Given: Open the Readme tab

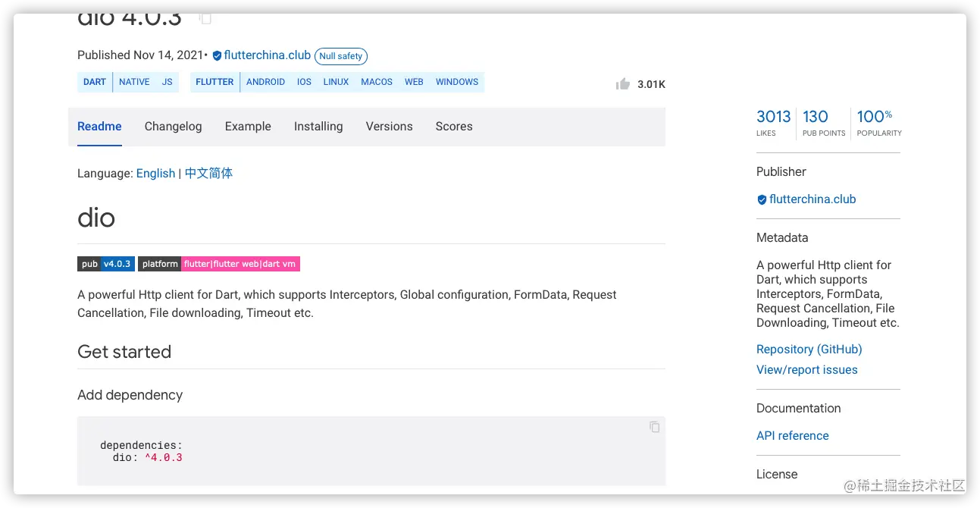Looking at the screenshot, I should point(99,127).
